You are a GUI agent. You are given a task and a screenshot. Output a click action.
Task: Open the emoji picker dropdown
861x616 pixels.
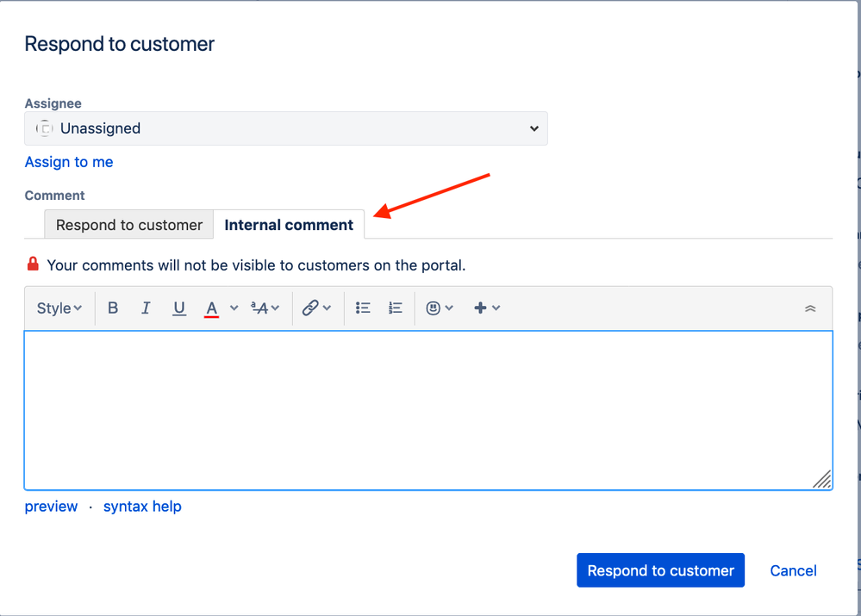click(x=440, y=308)
